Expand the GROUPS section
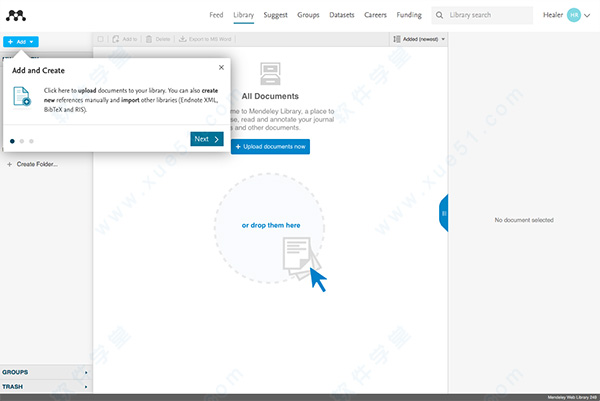This screenshot has height=401, width=600. [x=46, y=372]
